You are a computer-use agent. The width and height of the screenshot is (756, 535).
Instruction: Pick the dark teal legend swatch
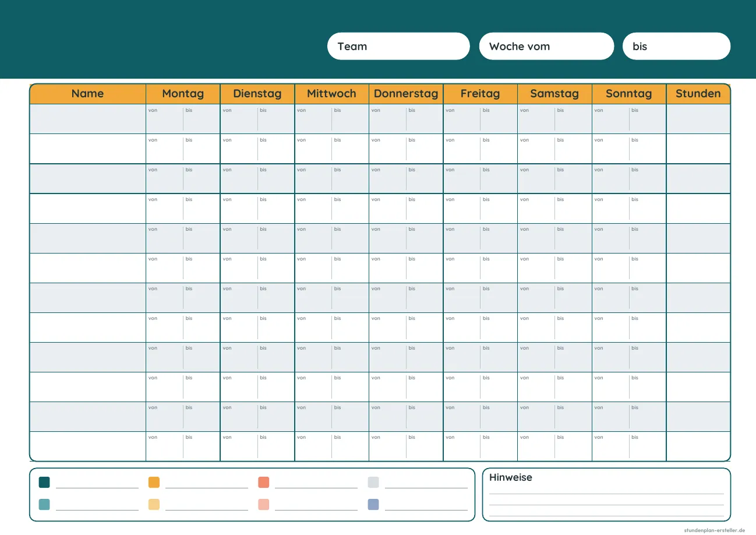(44, 482)
